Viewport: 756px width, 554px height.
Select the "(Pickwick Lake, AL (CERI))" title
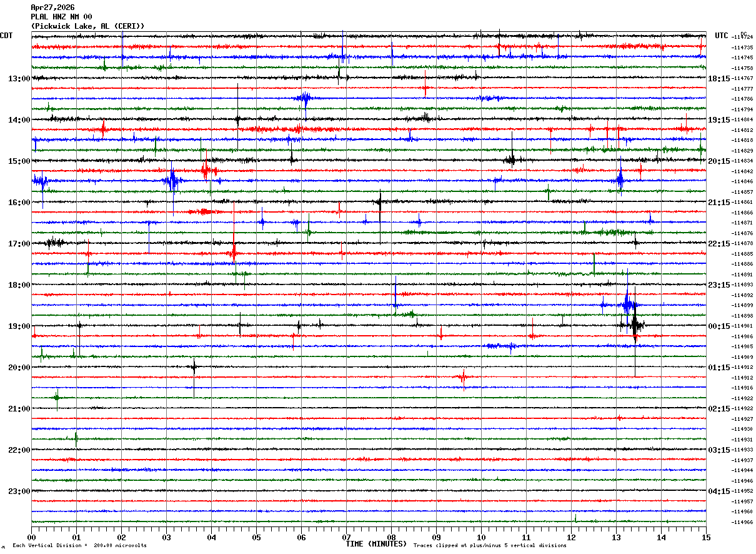[x=87, y=26]
